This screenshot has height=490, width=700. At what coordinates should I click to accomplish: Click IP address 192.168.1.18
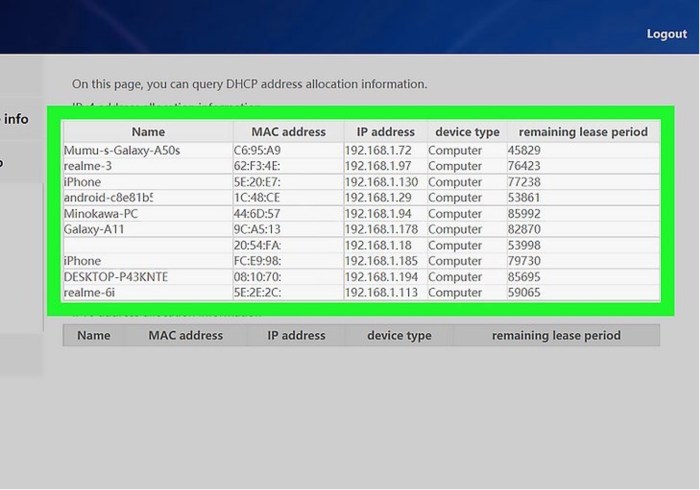pyautogui.click(x=378, y=245)
